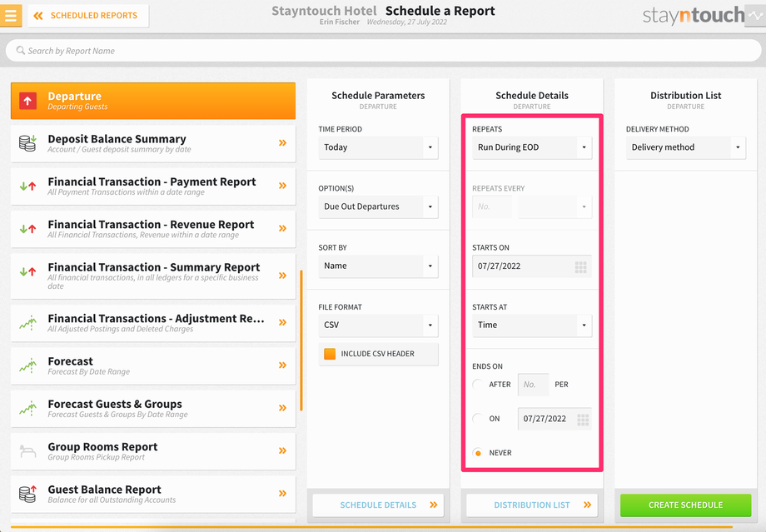Open the Sort By Name dropdown
The height and width of the screenshot is (532, 766).
[x=378, y=266]
